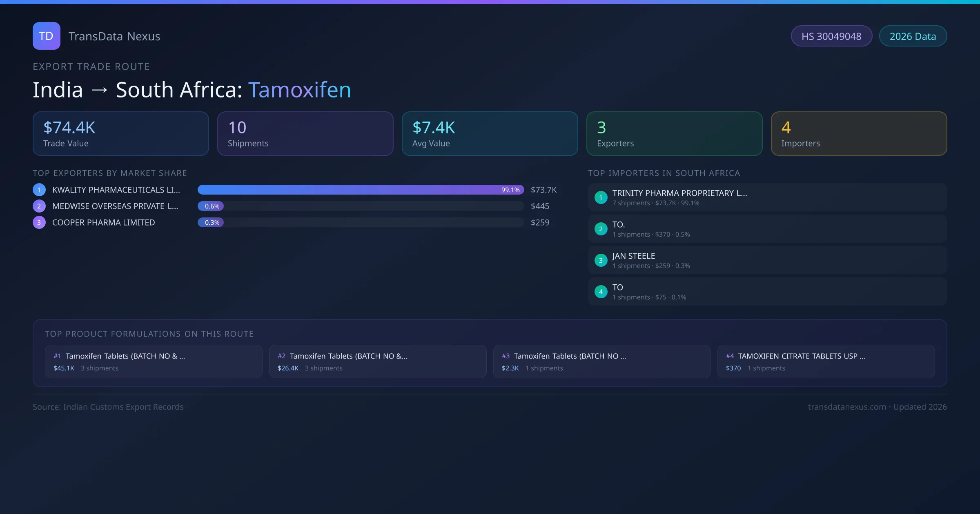Screen dimensions: 980x514
Task: Click the TD TransData Nexus logo icon
Action: (46, 36)
